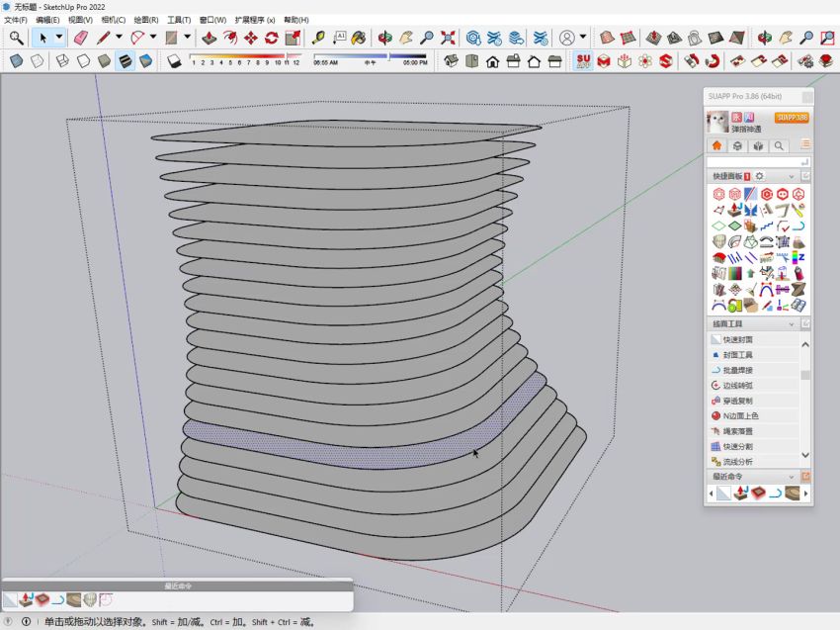Choose the Pencil line tool
840x630 pixels.
103,38
